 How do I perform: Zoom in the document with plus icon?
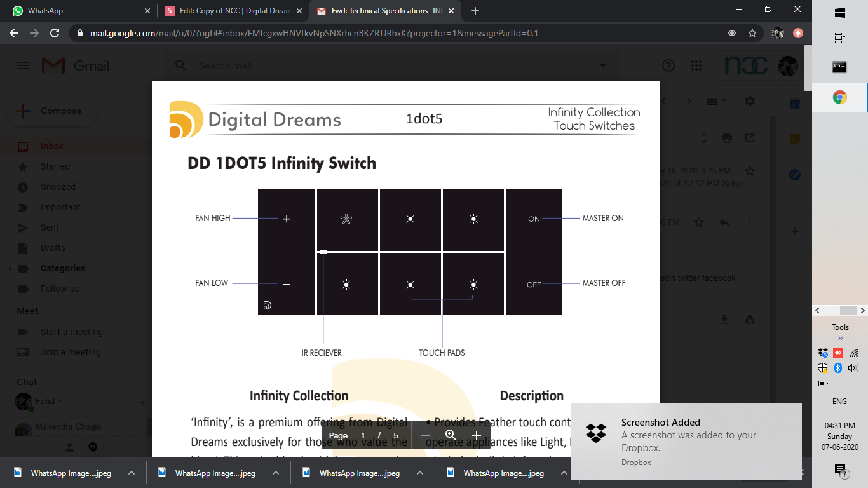(x=477, y=435)
